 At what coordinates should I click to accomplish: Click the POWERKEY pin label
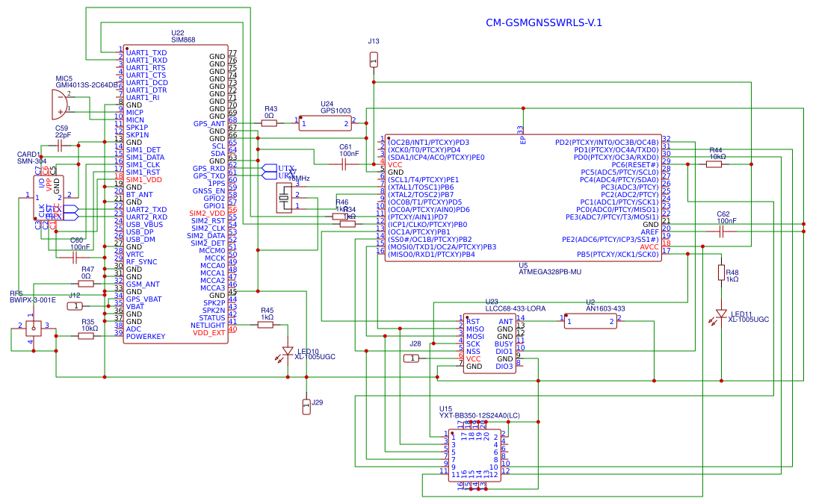click(146, 336)
